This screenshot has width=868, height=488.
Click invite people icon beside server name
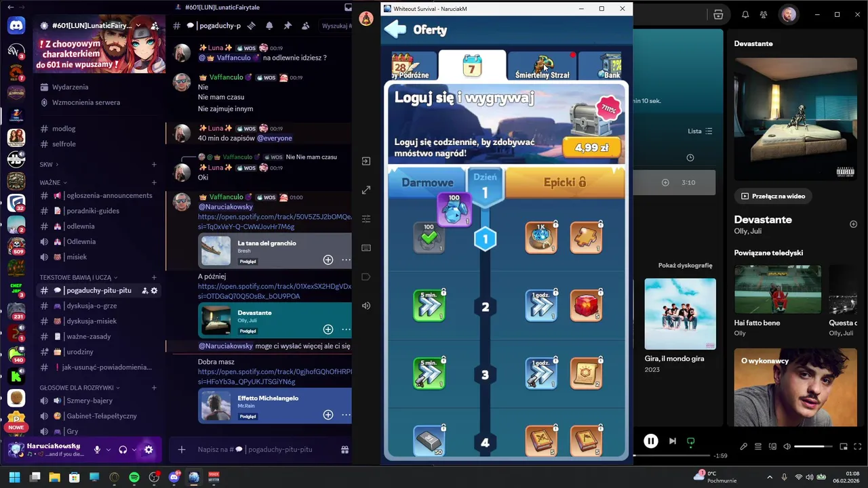tap(155, 26)
